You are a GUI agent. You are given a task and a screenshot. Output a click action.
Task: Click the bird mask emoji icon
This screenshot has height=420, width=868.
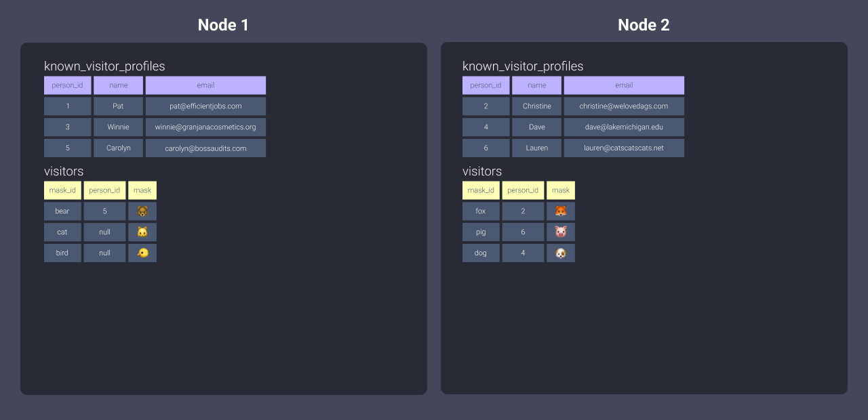pos(142,252)
